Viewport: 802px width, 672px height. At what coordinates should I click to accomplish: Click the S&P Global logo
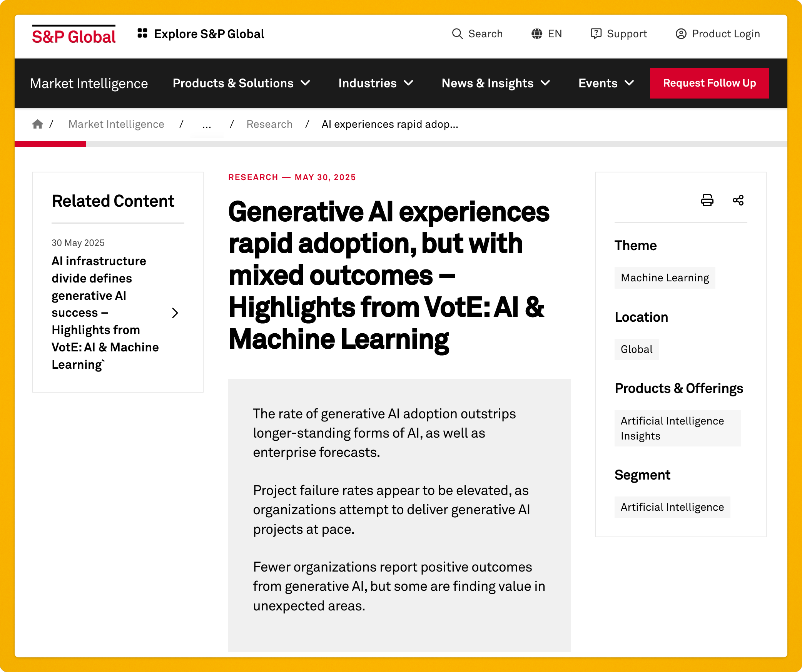(73, 35)
